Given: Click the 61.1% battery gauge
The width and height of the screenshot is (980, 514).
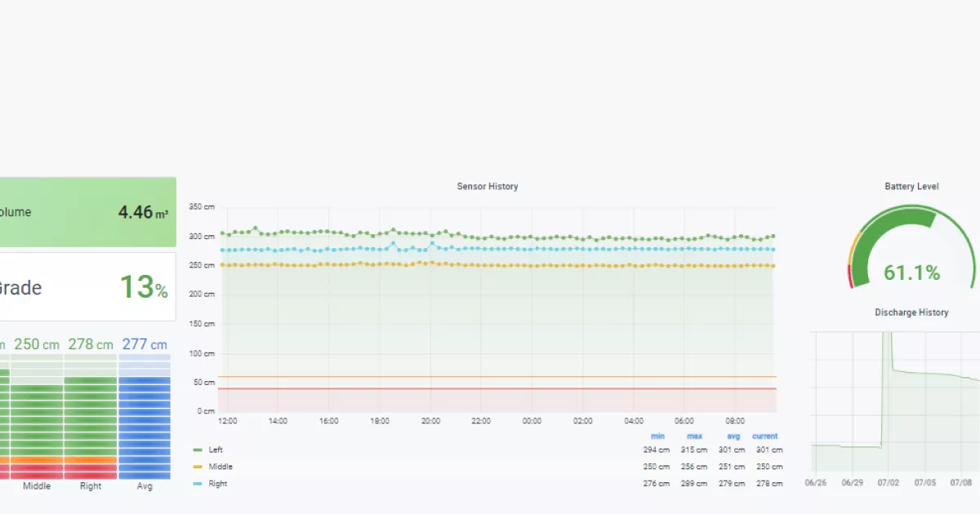Looking at the screenshot, I should tap(911, 253).
